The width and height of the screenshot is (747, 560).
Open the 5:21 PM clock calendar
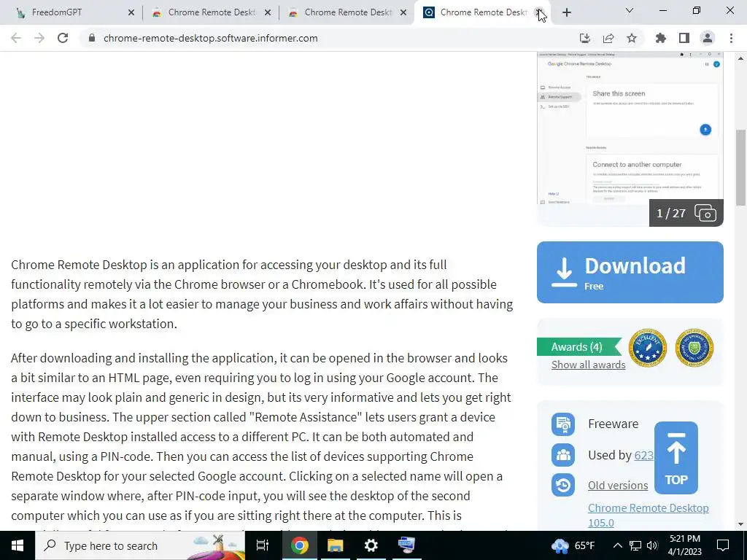click(684, 545)
